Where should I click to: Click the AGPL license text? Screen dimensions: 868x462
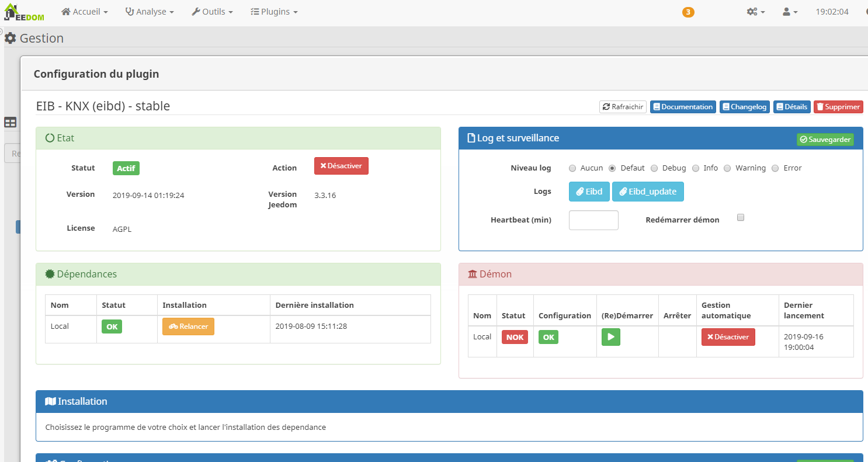(122, 230)
